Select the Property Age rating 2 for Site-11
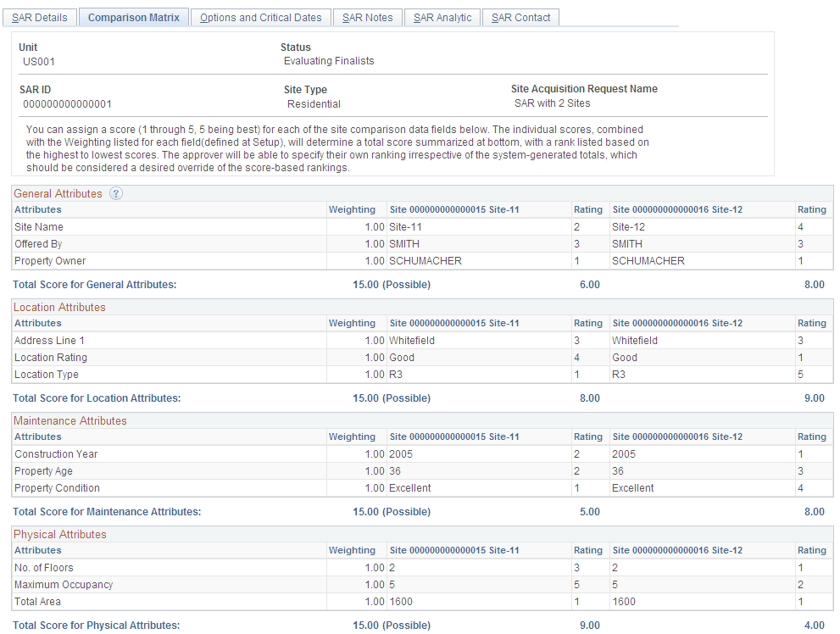This screenshot has height=634, width=840. 576,470
